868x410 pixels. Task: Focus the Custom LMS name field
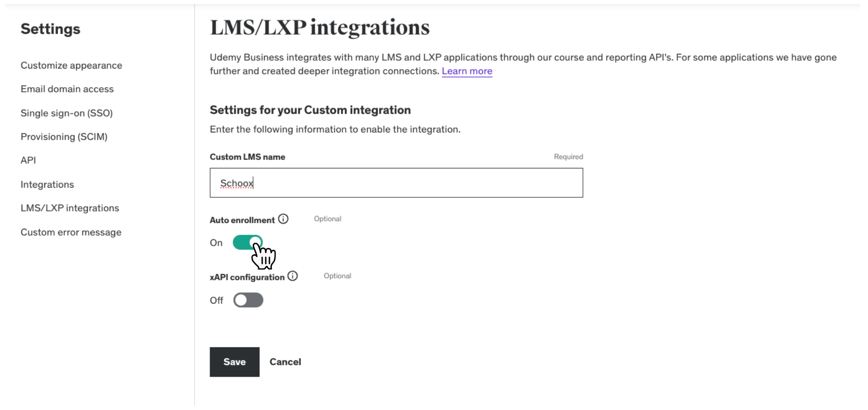point(396,183)
